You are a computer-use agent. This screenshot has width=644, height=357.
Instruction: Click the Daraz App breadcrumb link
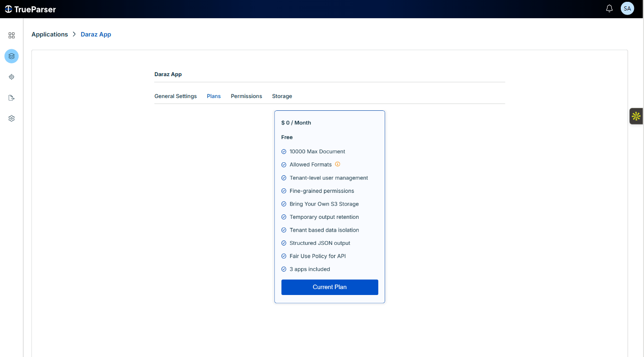tap(96, 34)
